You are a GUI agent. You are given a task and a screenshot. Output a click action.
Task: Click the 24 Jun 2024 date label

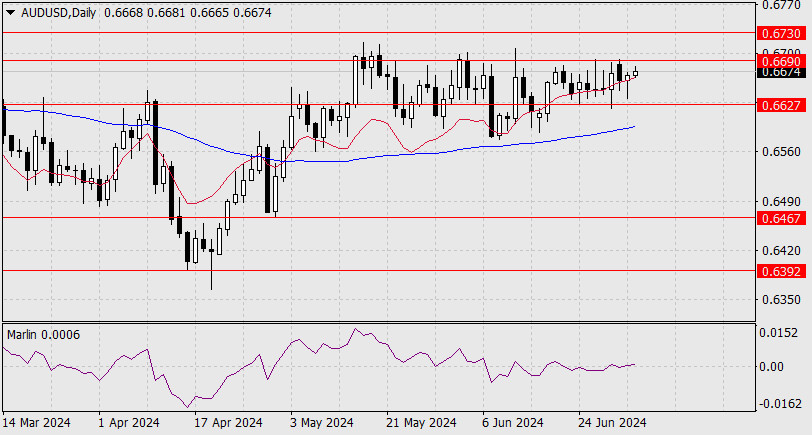(613, 423)
